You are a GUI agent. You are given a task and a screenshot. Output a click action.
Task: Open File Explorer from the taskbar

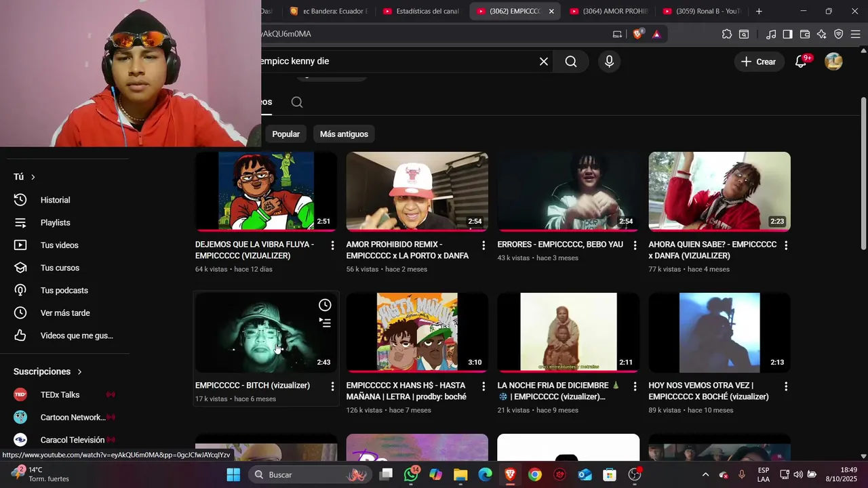[460, 474]
